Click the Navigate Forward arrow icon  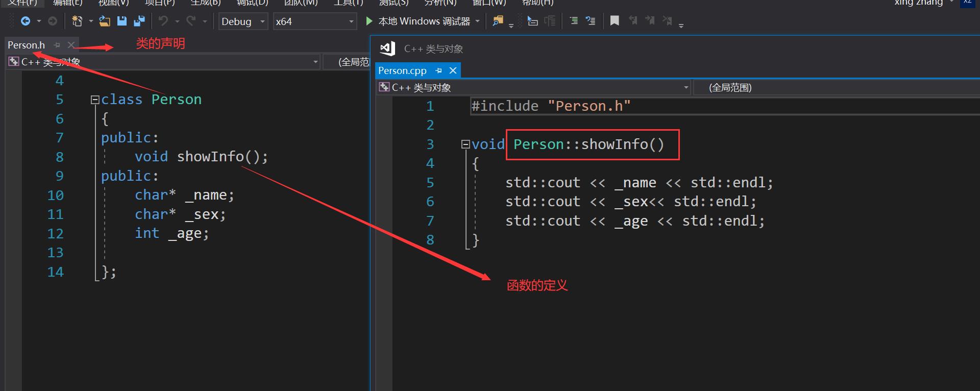[x=53, y=21]
